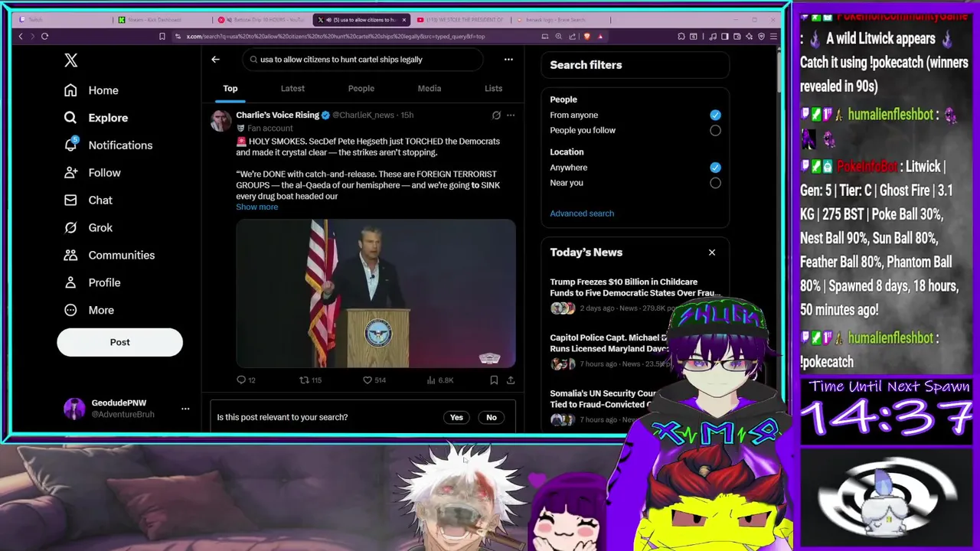Open Profile in the sidebar

pyautogui.click(x=92, y=283)
